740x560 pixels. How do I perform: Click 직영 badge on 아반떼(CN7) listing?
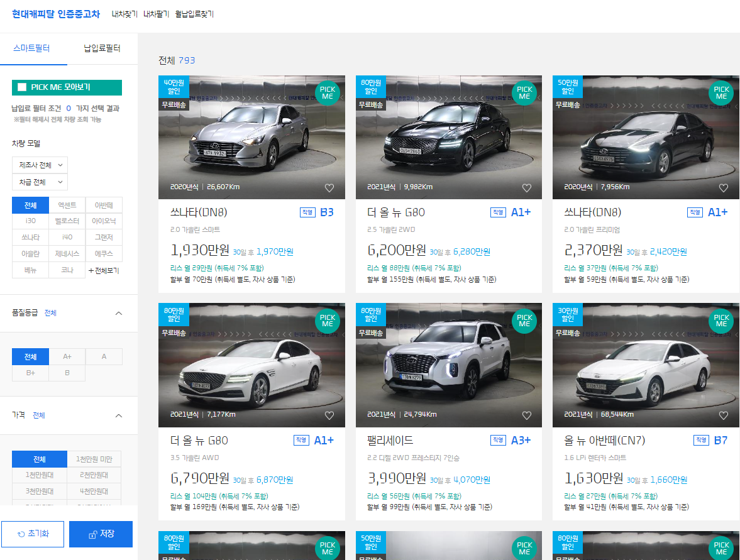[701, 440]
